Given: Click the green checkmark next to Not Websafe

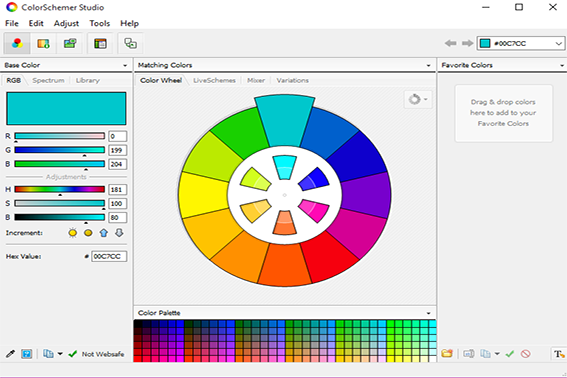Looking at the screenshot, I should [x=73, y=354].
